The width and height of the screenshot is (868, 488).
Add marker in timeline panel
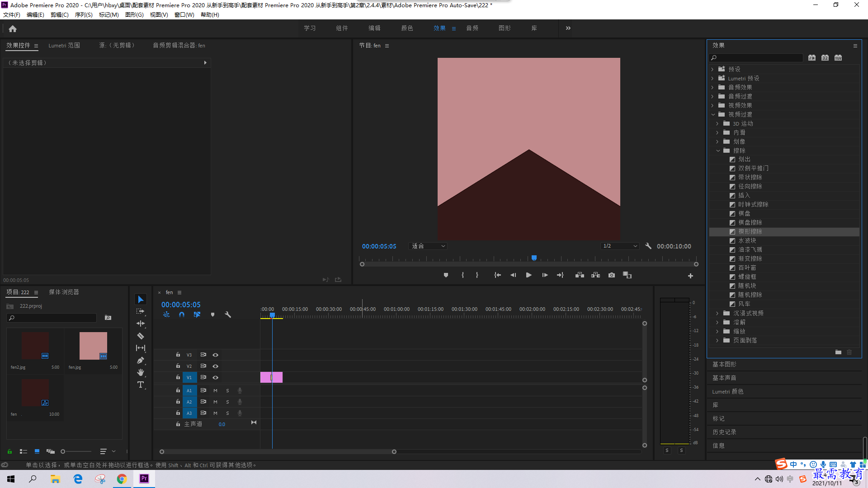(x=212, y=314)
